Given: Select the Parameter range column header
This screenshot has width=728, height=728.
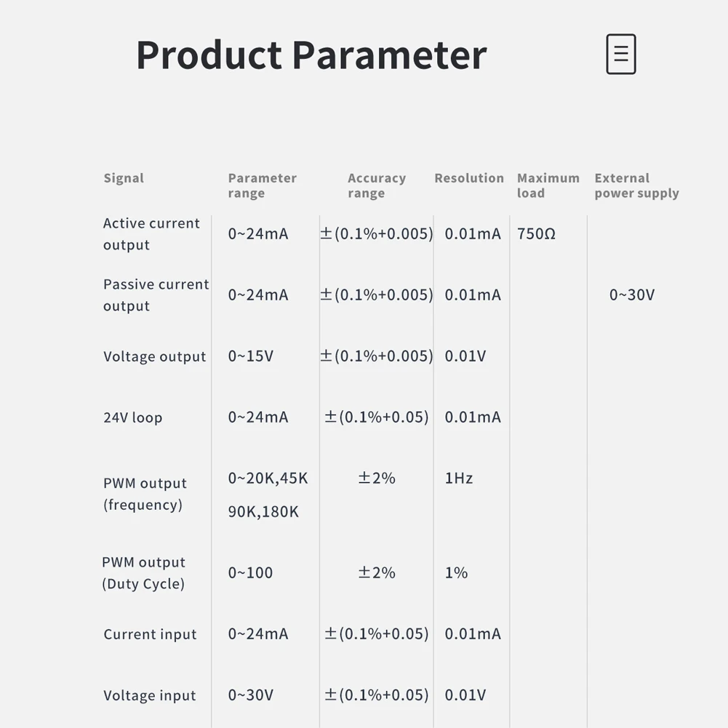Looking at the screenshot, I should click(262, 185).
